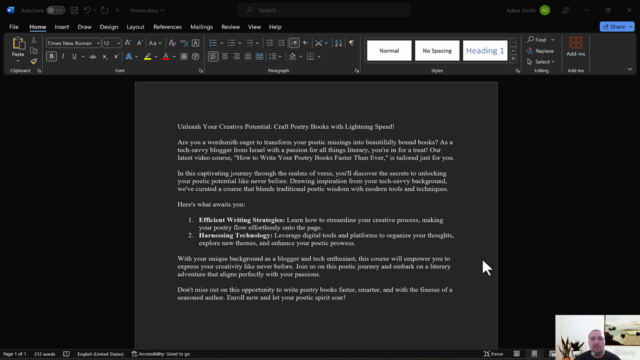The image size is (640, 360).
Task: Click the Adam Smith account avatar
Action: click(544, 10)
